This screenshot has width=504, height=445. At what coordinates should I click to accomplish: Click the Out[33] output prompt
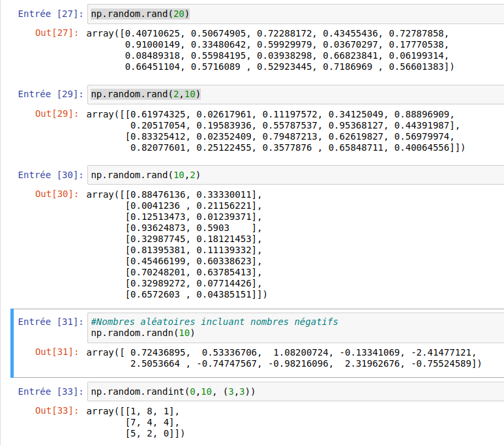(57, 411)
